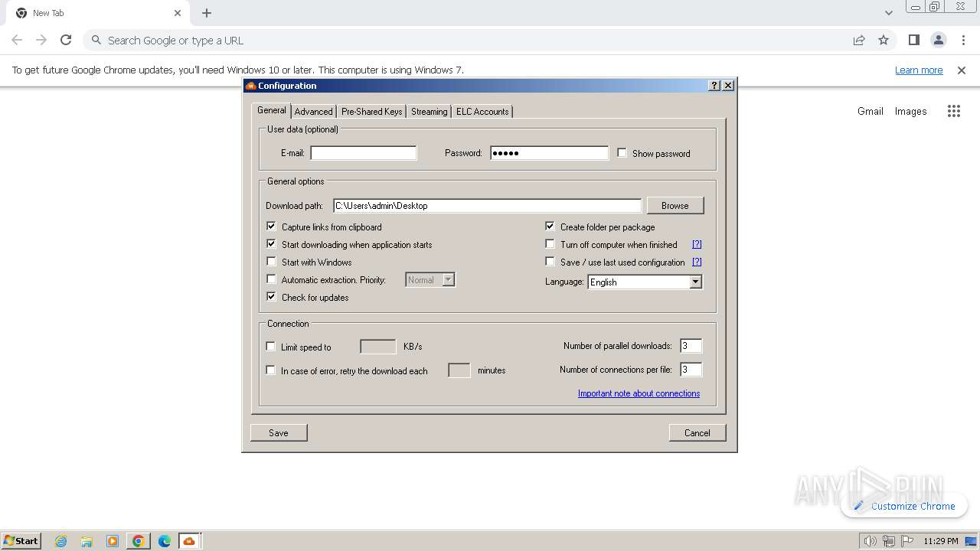The height and width of the screenshot is (551, 980).
Task: Enable Start with Windows
Action: click(x=271, y=262)
